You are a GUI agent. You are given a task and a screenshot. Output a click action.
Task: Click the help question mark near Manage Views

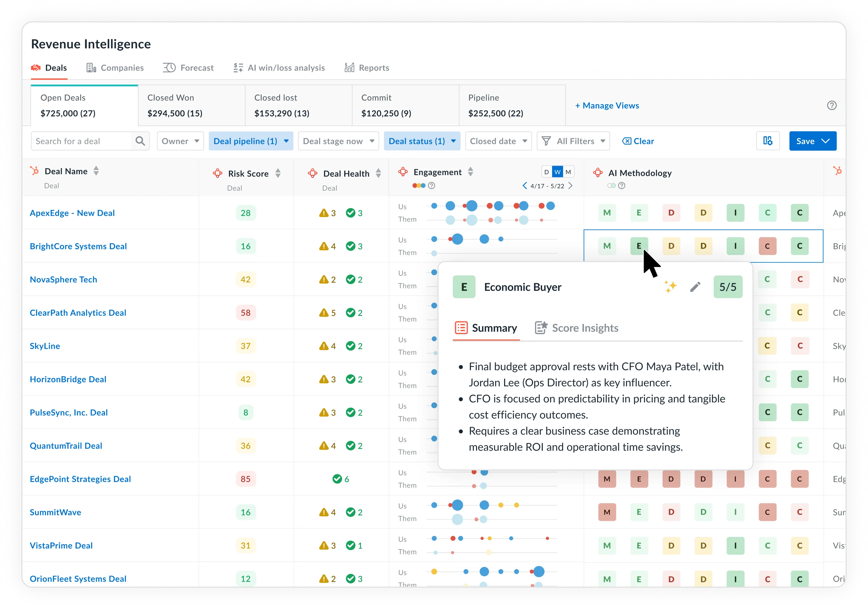pos(831,106)
